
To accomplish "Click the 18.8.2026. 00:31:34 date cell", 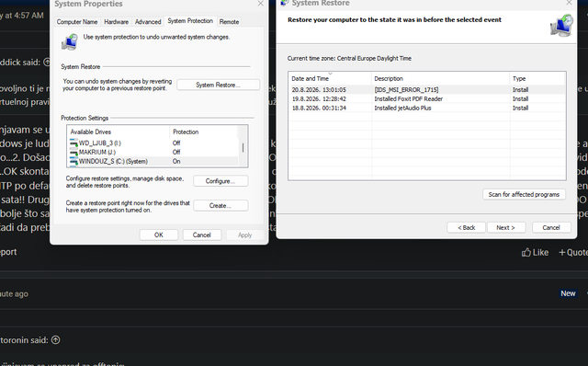I will tap(319, 108).
